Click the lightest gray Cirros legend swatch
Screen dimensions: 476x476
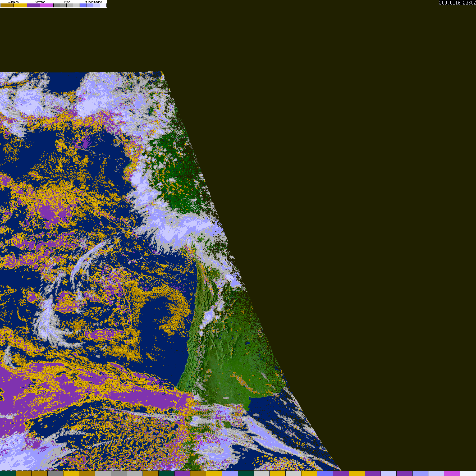click(x=76, y=6)
